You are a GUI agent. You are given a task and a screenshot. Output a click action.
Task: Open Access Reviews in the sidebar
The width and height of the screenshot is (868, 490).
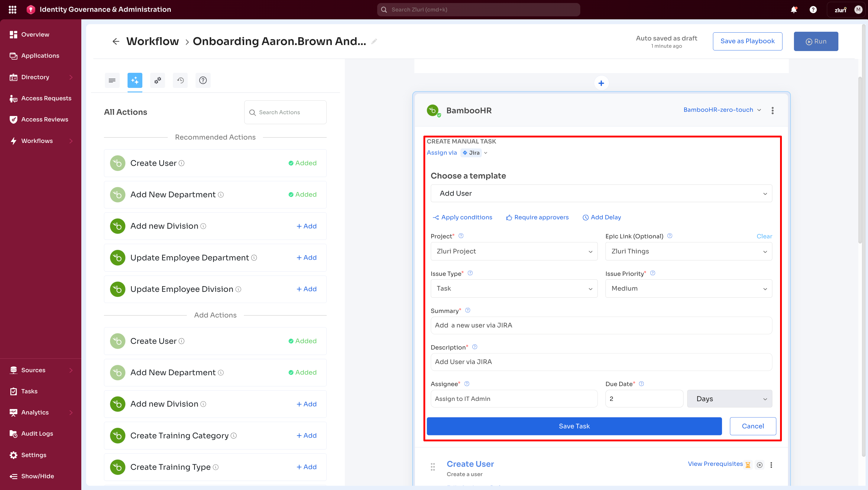(x=44, y=119)
